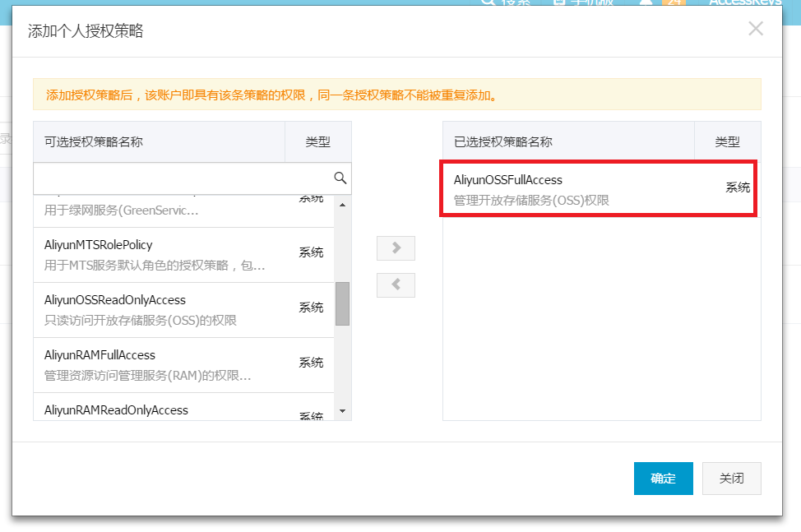
Task: Click 类型 header of available policies table
Action: [317, 142]
